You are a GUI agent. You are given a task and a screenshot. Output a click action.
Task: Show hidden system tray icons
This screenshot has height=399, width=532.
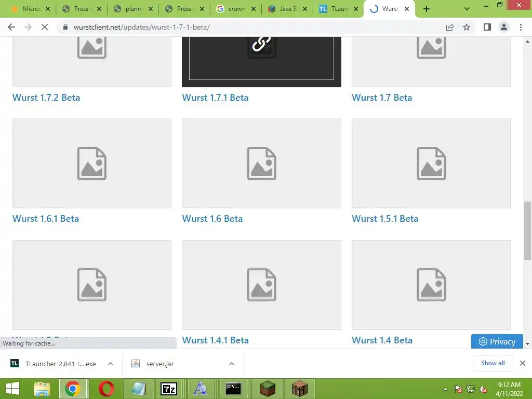click(x=445, y=389)
